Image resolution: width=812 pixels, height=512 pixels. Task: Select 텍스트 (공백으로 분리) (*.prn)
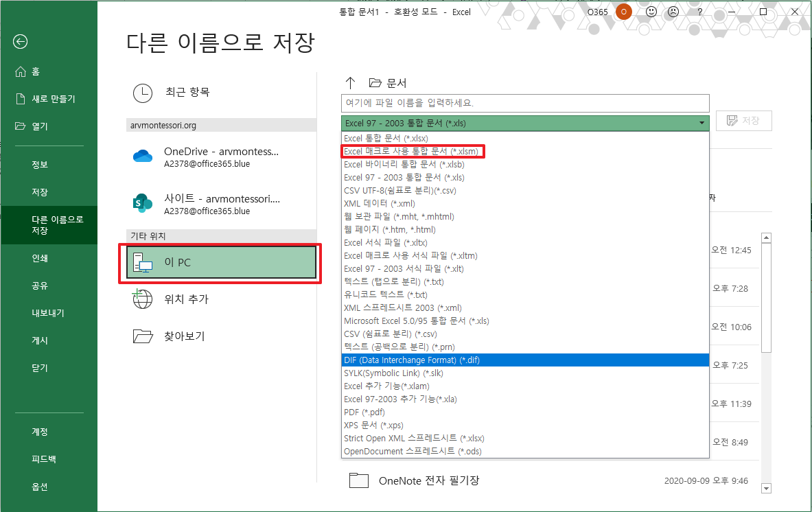[x=525, y=347]
